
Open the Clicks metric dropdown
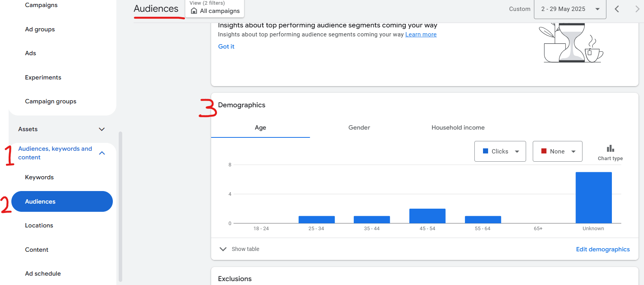tap(500, 152)
